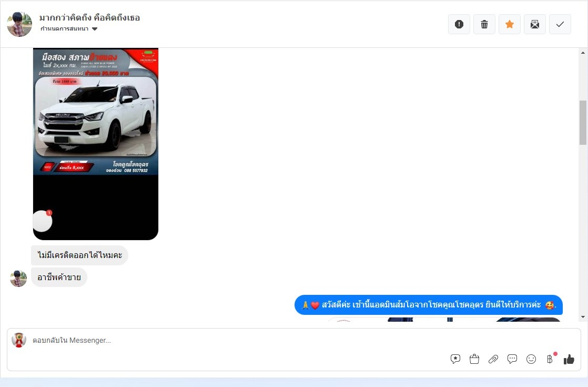Mark conversation as spam with exclamation icon
This screenshot has width=588, height=387.
coord(459,24)
